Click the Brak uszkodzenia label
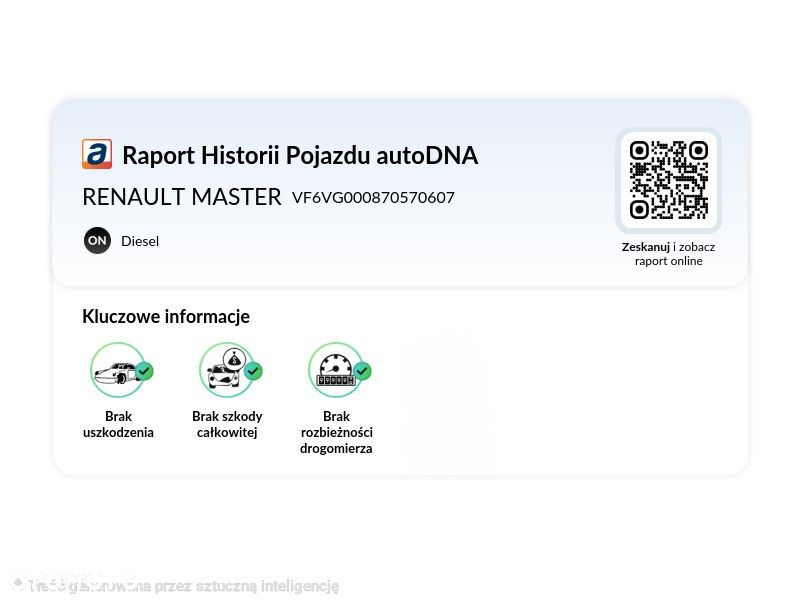This screenshot has height=600, width=800. point(118,424)
